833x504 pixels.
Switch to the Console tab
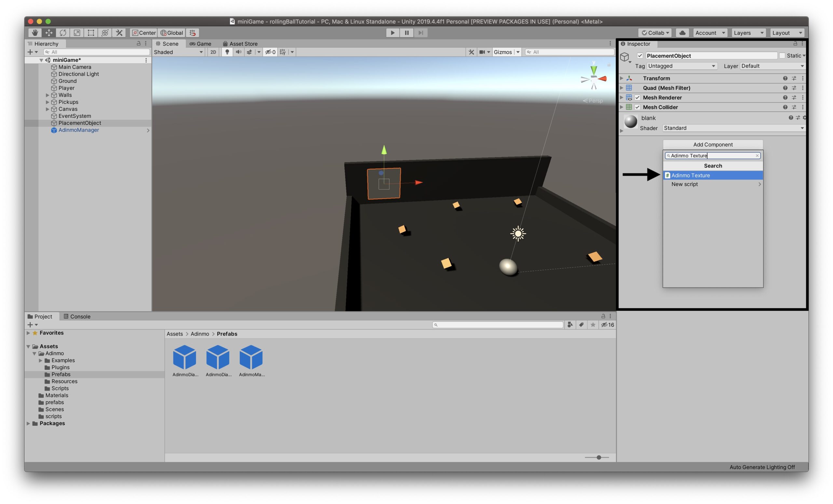[x=77, y=316]
